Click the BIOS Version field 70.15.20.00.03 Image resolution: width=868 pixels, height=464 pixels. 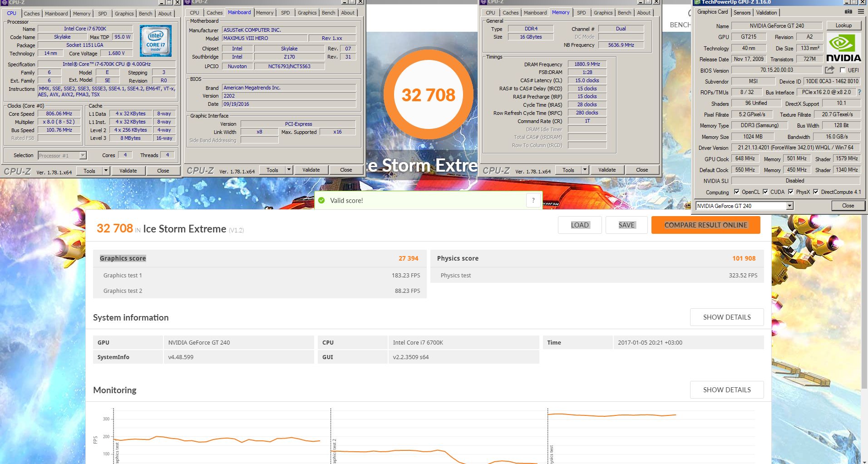(776, 70)
